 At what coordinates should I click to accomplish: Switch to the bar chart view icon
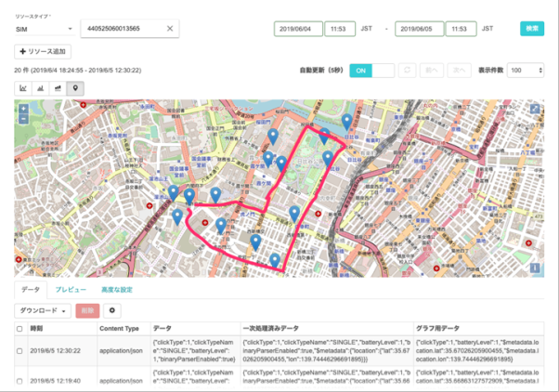(41, 88)
